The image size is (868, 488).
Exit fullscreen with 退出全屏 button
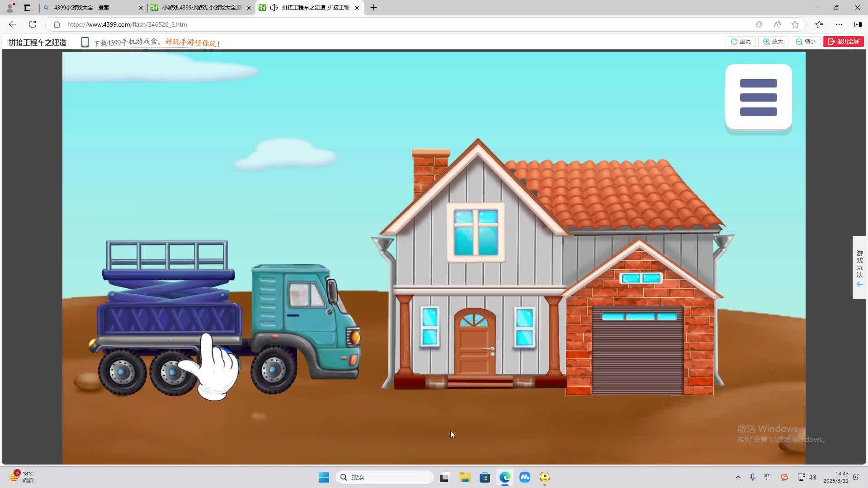click(x=843, y=42)
